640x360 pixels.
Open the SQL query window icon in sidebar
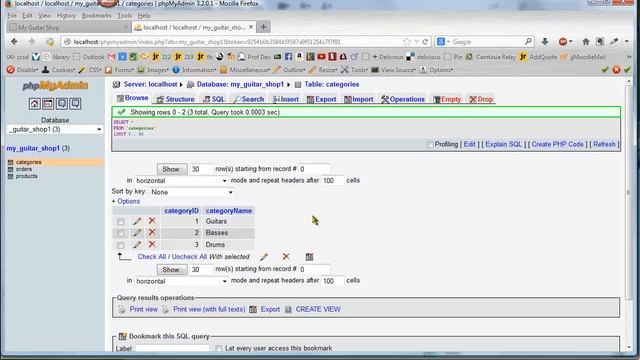coord(48,104)
